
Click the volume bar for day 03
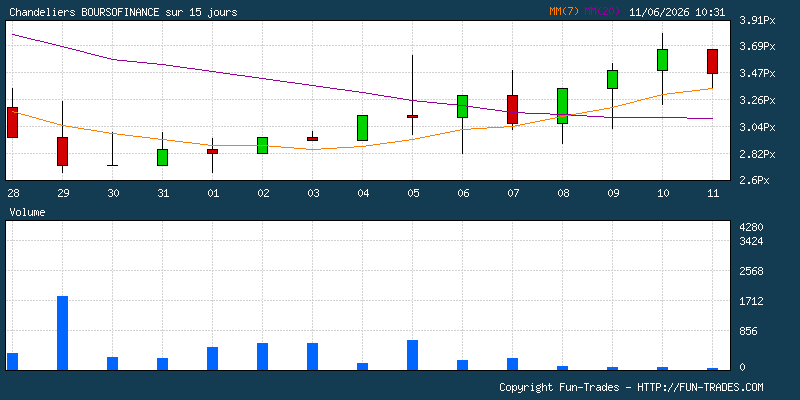pyautogui.click(x=312, y=357)
